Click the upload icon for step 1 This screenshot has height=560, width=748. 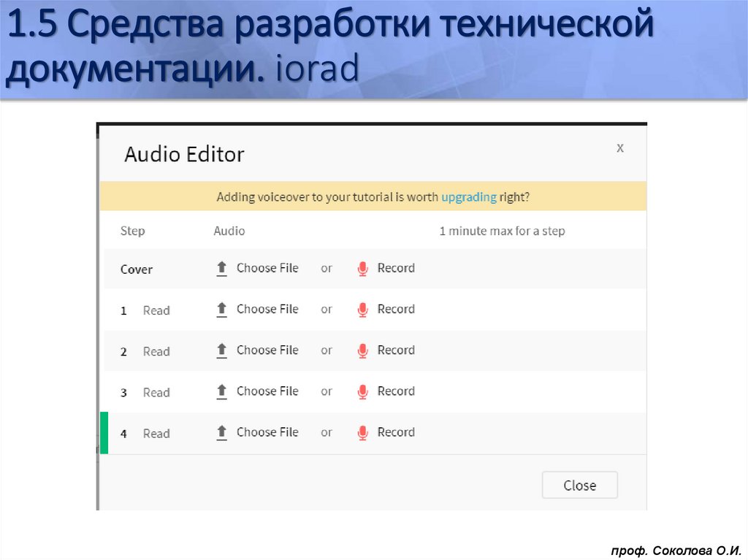(221, 309)
